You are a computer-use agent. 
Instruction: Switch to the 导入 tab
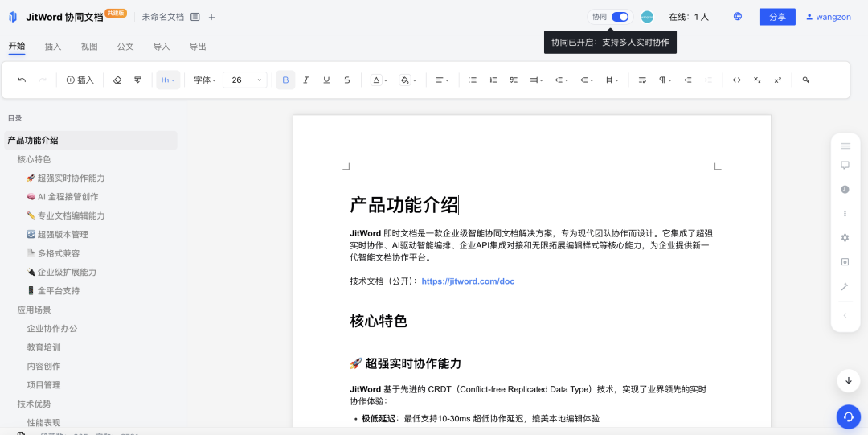(162, 47)
